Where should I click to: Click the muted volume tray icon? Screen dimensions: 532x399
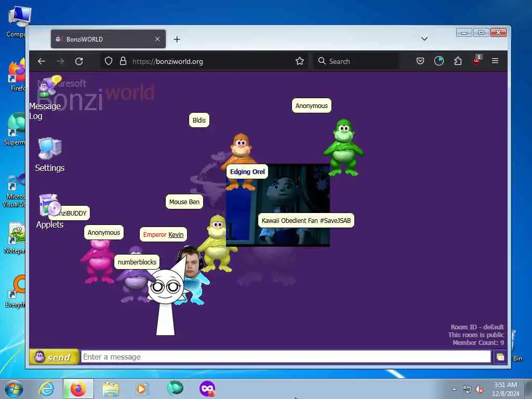point(480,390)
